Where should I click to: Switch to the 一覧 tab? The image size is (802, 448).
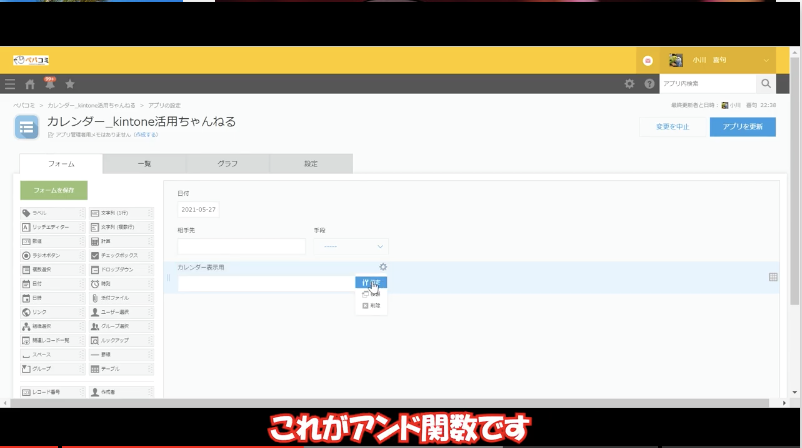[143, 163]
